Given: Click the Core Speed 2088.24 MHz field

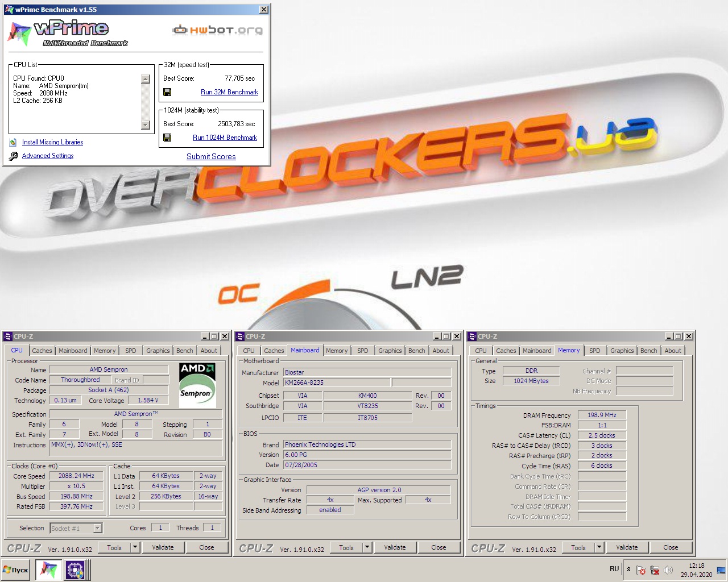Looking at the screenshot, I should tap(76, 476).
